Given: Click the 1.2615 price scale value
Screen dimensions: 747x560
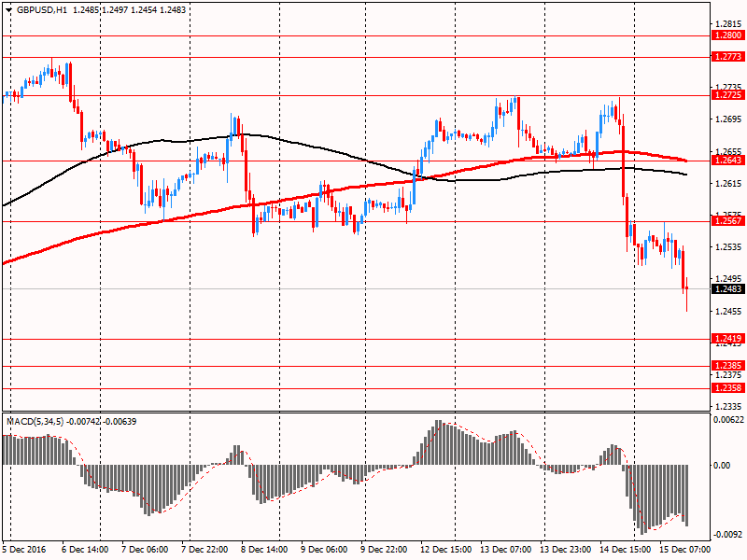Looking at the screenshot, I should coord(729,183).
